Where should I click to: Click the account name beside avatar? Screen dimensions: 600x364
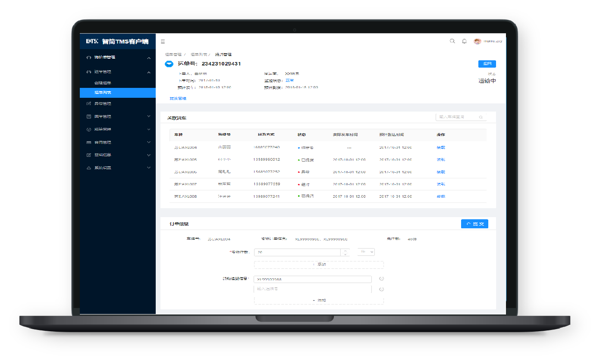click(x=493, y=41)
